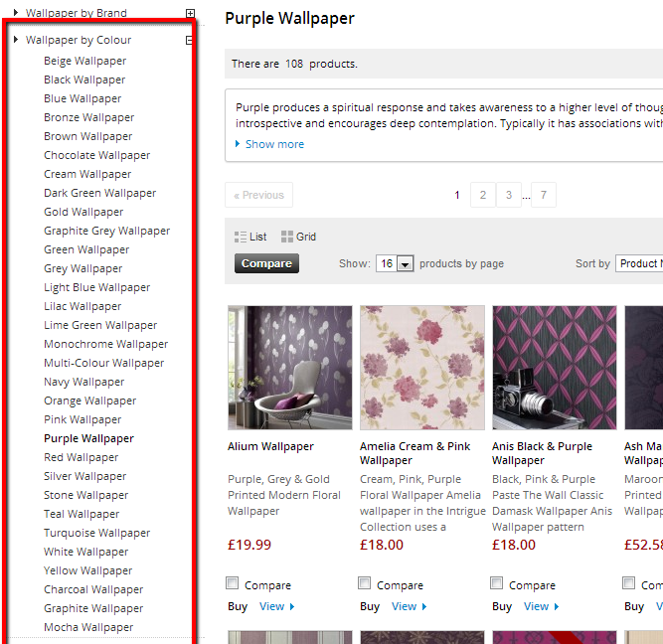663x644 pixels.
Task: Click Buy under Alium Wallpaper
Action: point(238,607)
